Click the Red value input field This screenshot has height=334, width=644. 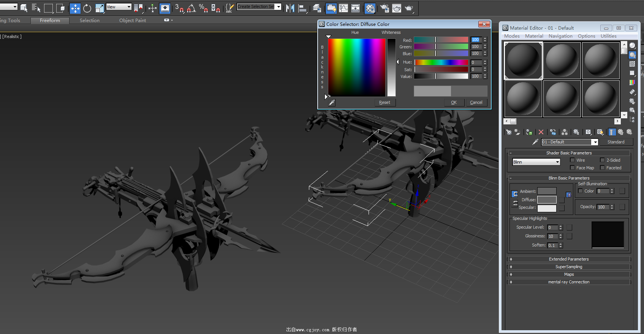tap(476, 40)
